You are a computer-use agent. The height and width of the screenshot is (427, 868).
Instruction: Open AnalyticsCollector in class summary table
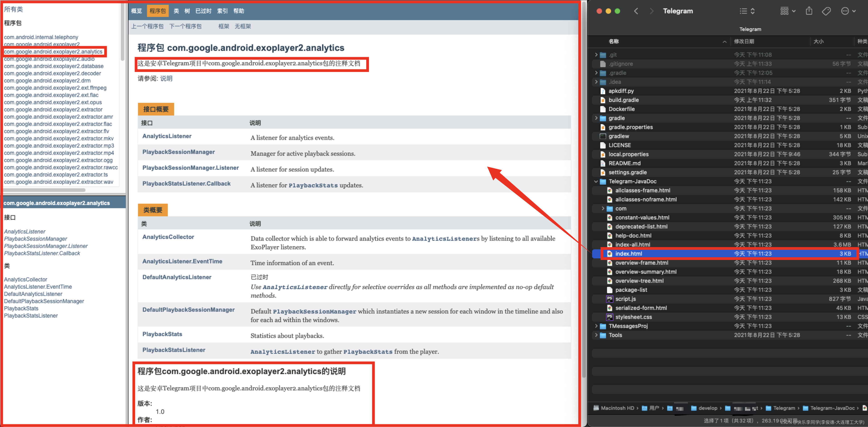[x=168, y=237]
